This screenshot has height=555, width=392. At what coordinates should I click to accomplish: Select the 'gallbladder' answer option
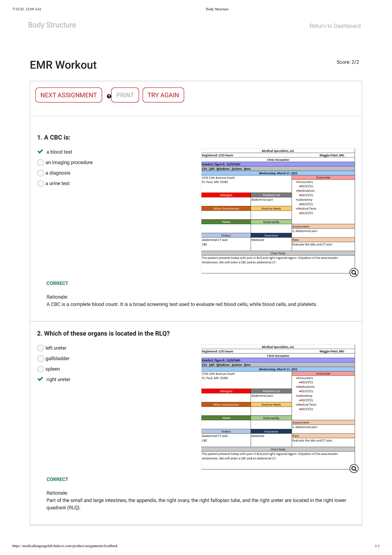[x=41, y=359]
